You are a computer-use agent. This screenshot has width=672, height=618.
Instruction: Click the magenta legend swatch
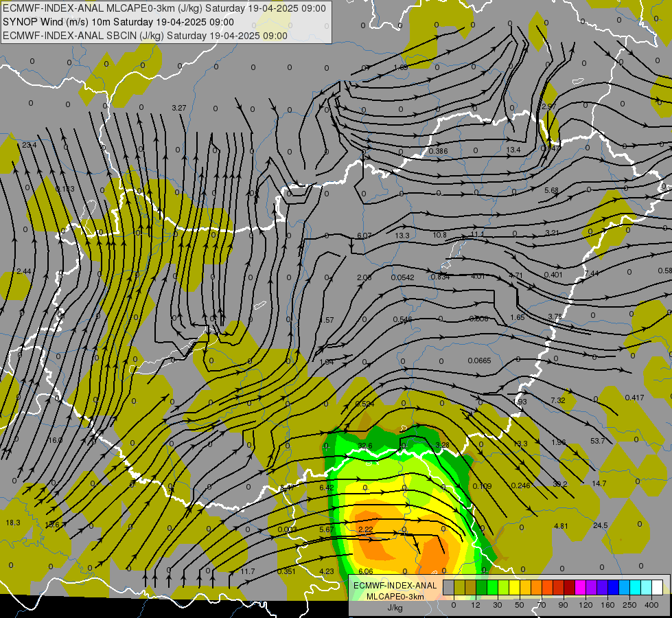581,587
